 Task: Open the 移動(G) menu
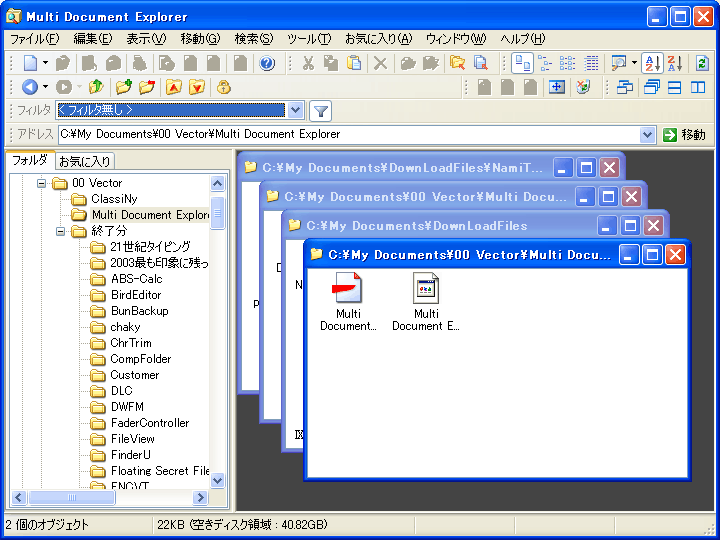200,39
